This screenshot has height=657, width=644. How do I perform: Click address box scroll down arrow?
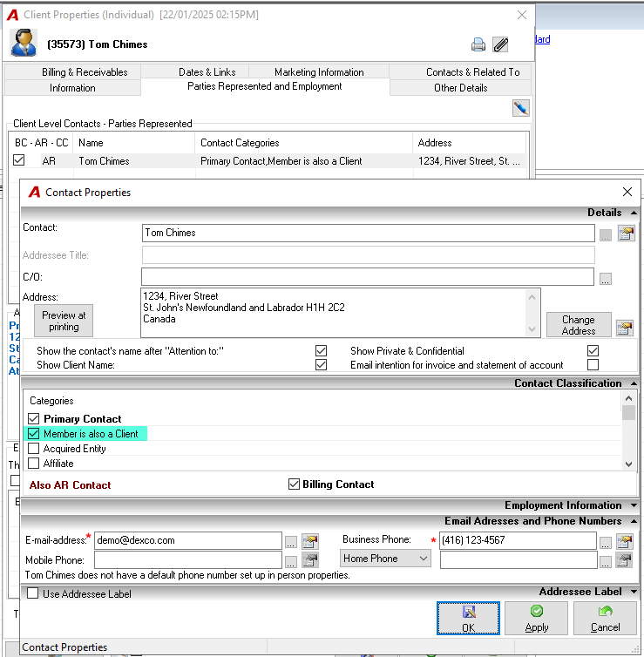(x=532, y=329)
